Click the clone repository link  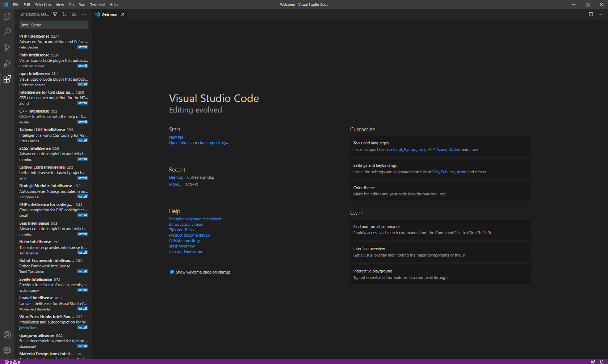pos(213,143)
